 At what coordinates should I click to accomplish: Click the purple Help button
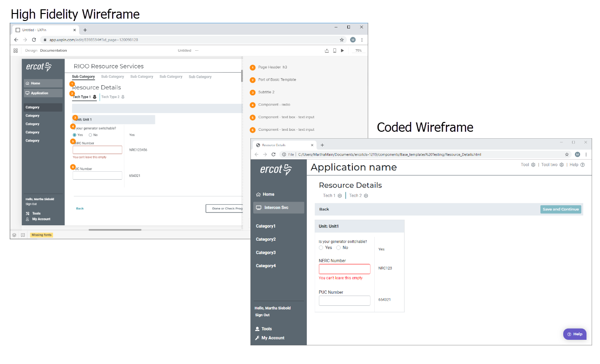pos(575,334)
